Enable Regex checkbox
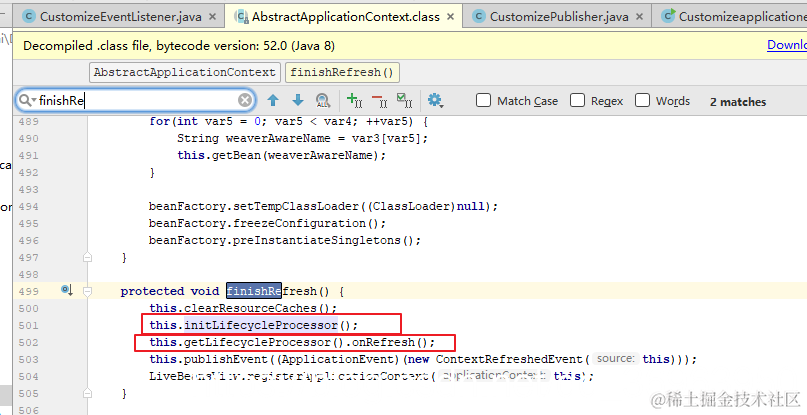 click(577, 100)
